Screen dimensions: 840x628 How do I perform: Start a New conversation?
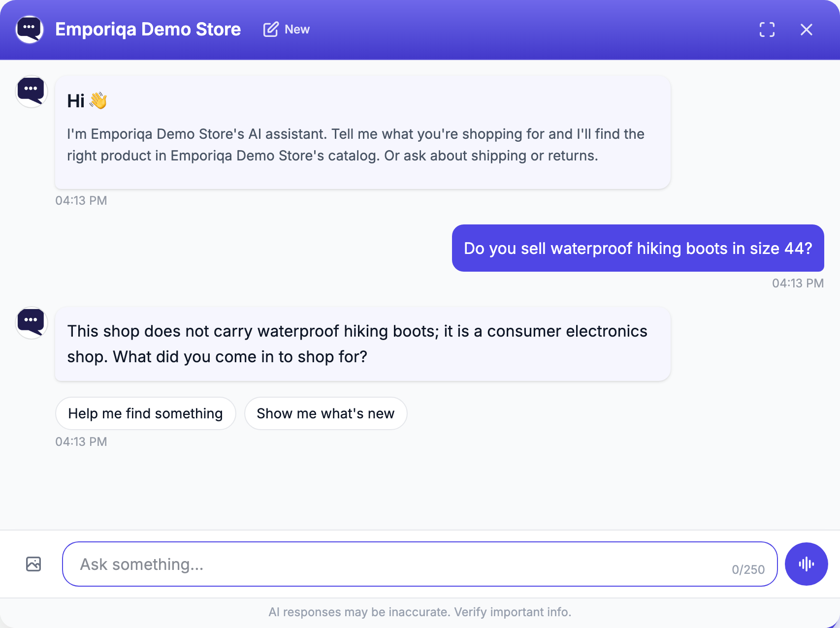coord(287,30)
